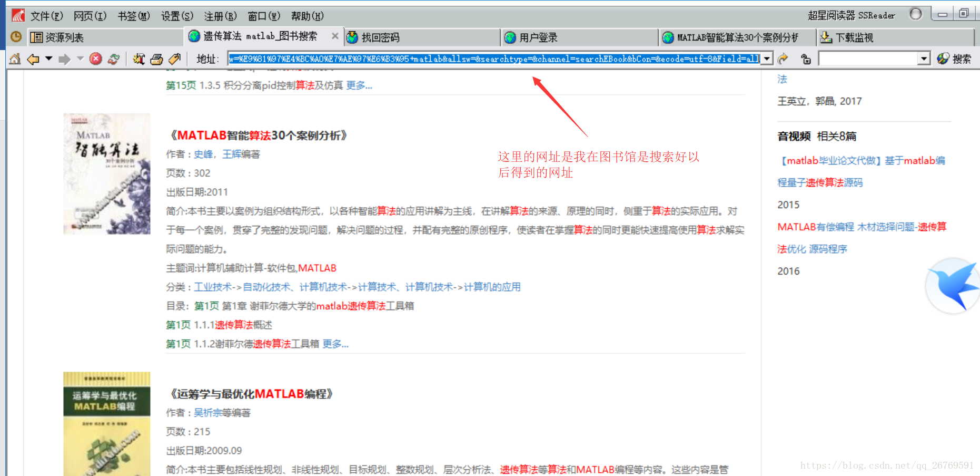Click 第1页 1.1.1遗传算法概述 entry
Screen dimensions: 980x476
(219, 325)
